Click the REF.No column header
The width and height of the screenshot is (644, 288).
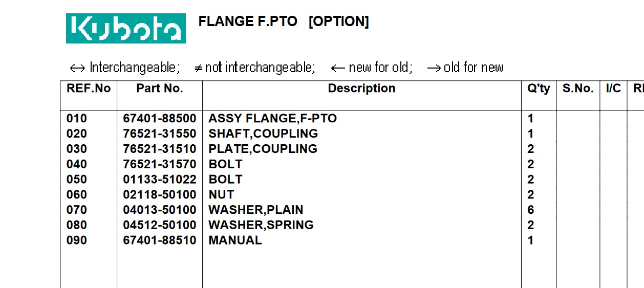[89, 88]
